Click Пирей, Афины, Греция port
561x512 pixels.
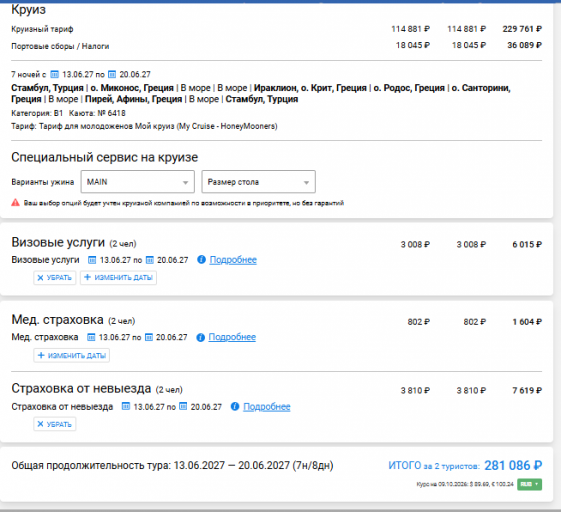point(133,99)
